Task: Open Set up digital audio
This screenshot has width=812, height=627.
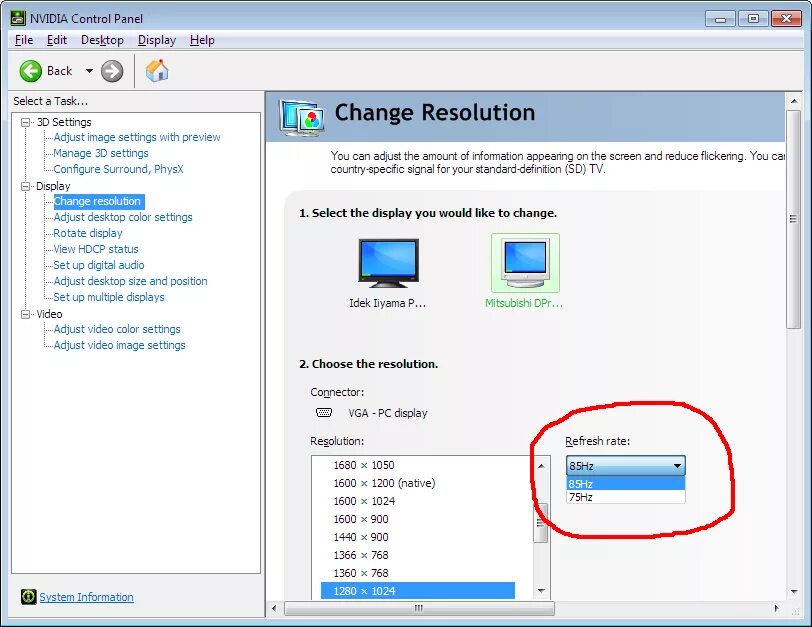Action: coord(99,265)
